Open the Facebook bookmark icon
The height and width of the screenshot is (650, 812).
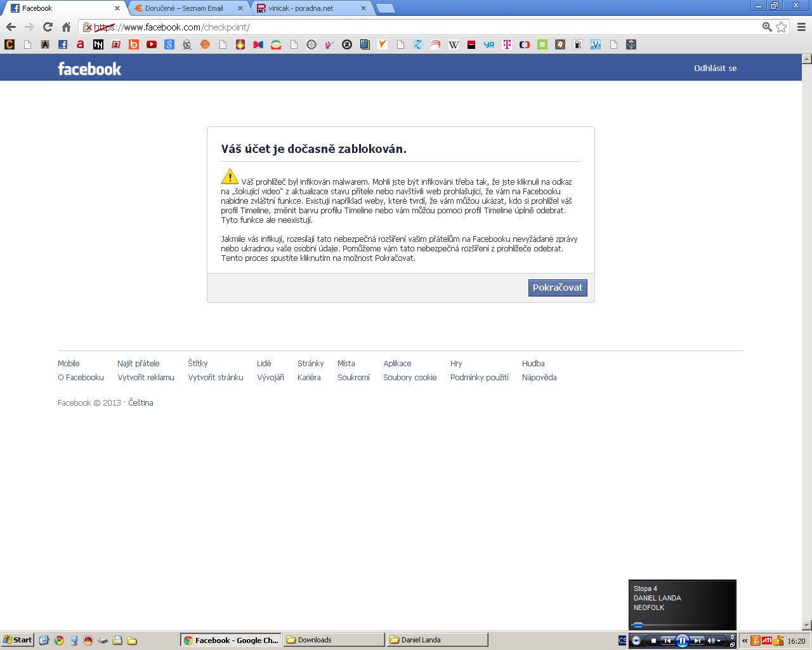point(63,44)
